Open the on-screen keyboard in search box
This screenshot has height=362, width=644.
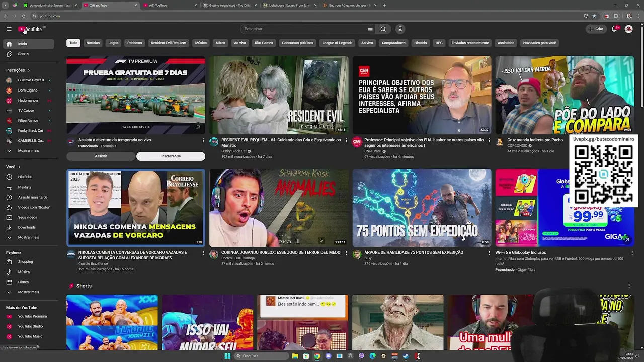click(370, 29)
